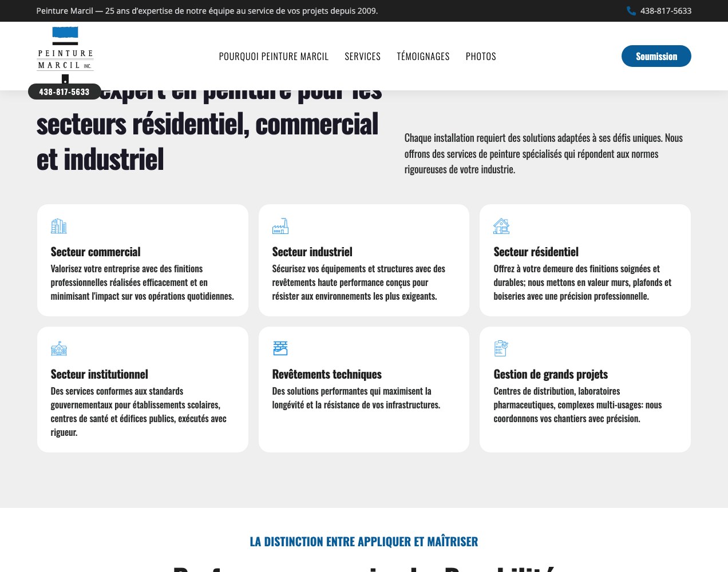This screenshot has width=728, height=572.
Task: Select the Secteur institutionnel heading
Action: (x=100, y=374)
